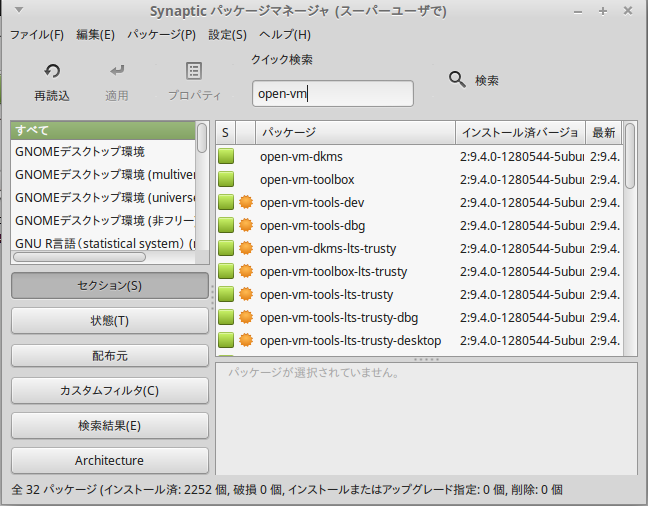Click the package list vertical scrollbar

(630, 156)
